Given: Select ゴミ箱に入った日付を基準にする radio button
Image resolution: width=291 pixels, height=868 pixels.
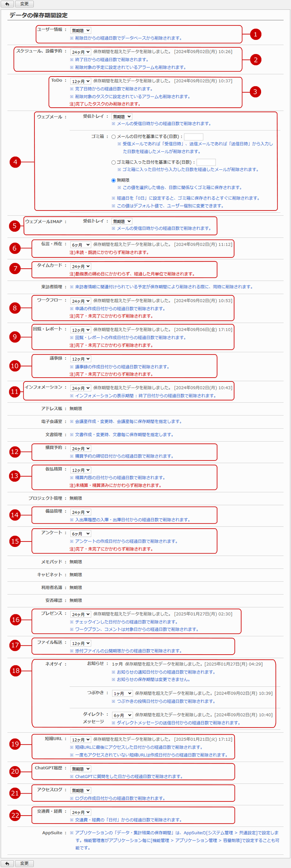Looking at the screenshot, I should coord(113,163).
